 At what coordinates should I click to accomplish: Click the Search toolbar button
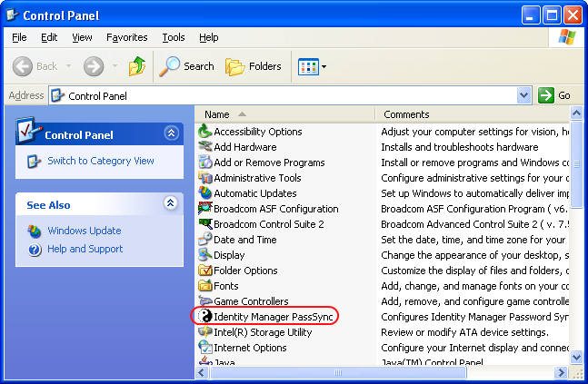tap(186, 66)
